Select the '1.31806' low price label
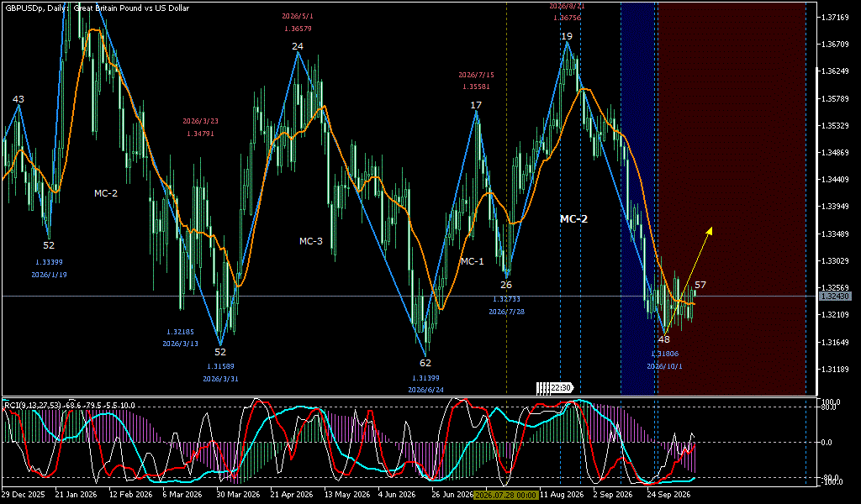 pos(664,354)
